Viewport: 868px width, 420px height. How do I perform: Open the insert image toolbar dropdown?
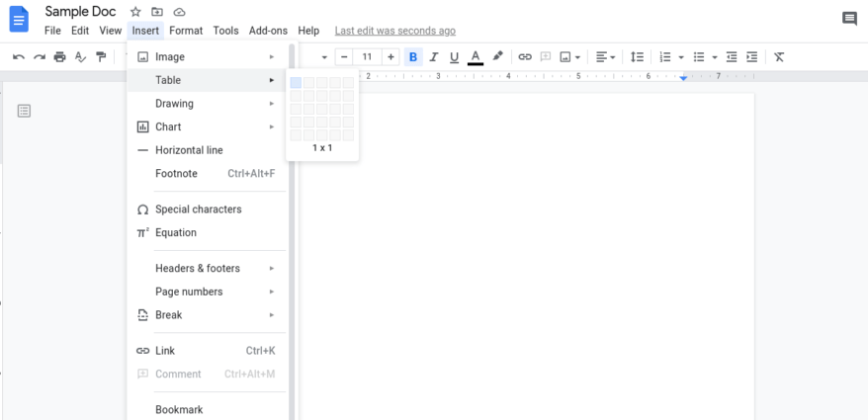(570, 56)
